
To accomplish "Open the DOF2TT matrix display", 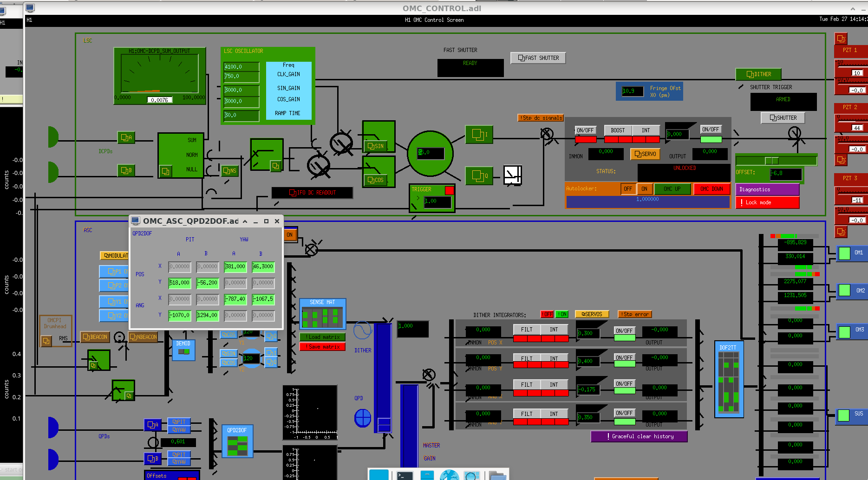I will [729, 379].
